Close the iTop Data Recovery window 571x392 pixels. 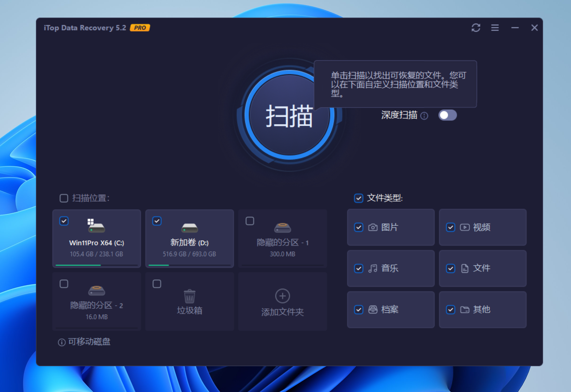click(534, 28)
